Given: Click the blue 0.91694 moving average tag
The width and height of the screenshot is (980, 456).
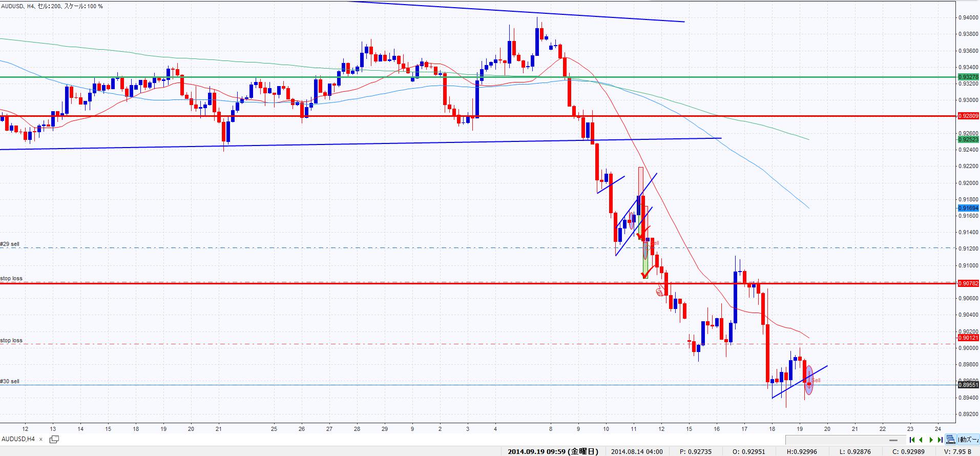Looking at the screenshot, I should (968, 208).
